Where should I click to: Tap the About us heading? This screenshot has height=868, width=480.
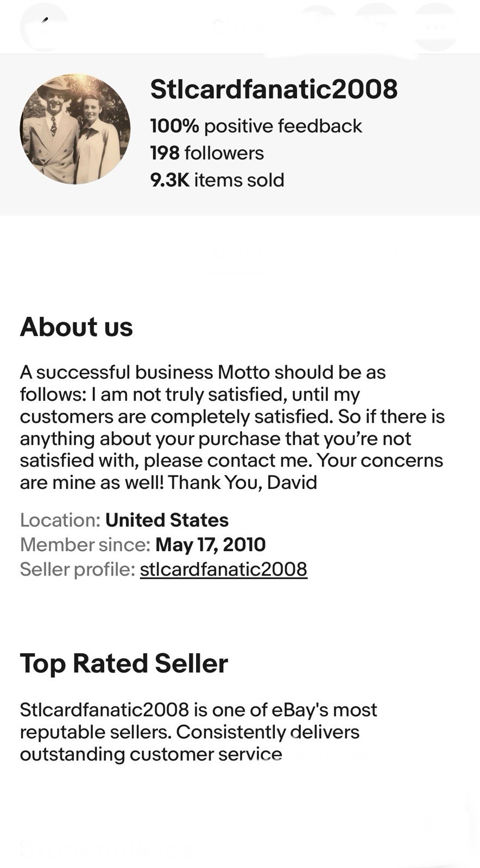click(77, 327)
